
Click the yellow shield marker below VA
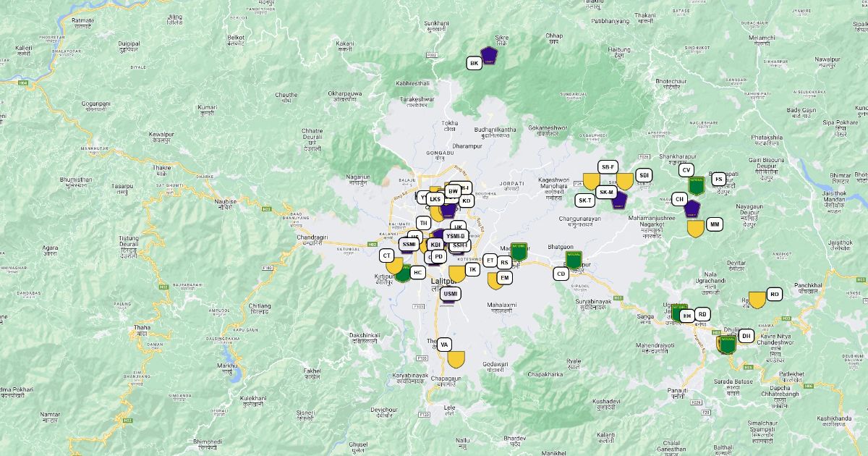(456, 358)
